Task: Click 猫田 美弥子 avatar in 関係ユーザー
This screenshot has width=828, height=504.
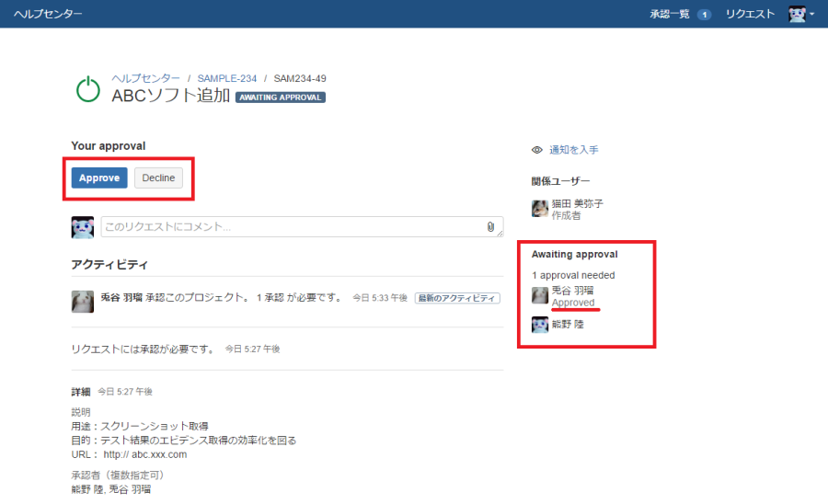Action: (x=540, y=209)
